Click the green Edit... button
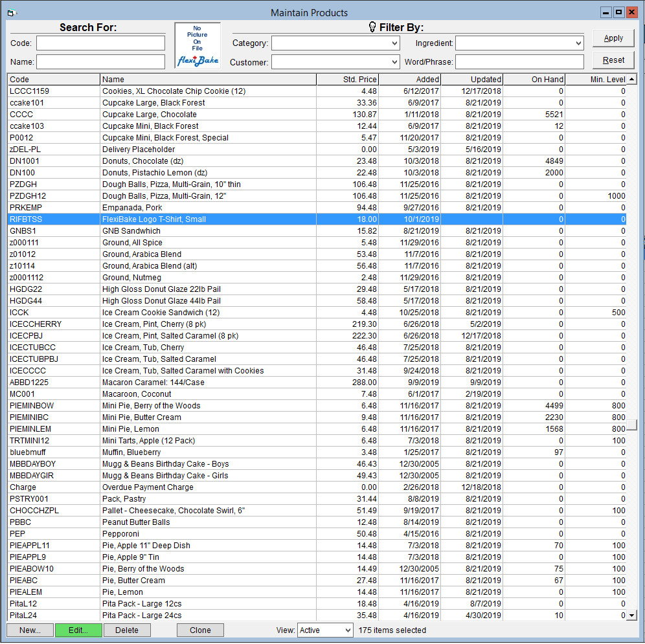The image size is (645, 644). pos(78,630)
